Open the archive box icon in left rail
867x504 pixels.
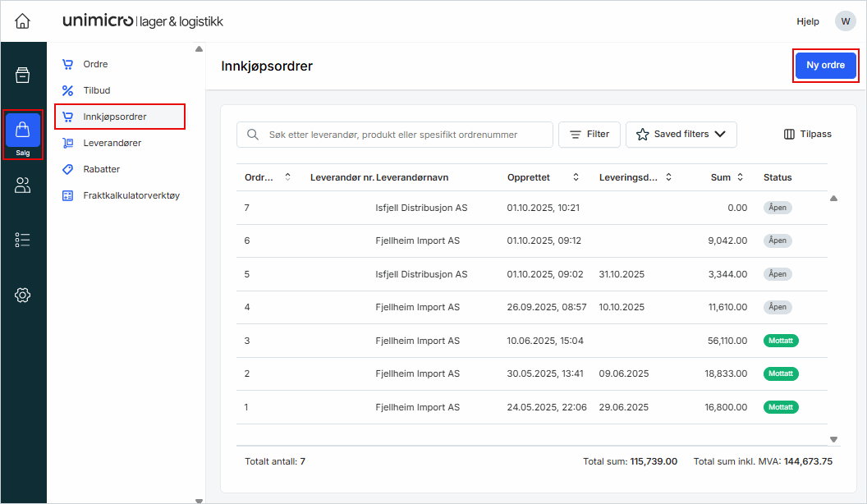(23, 76)
